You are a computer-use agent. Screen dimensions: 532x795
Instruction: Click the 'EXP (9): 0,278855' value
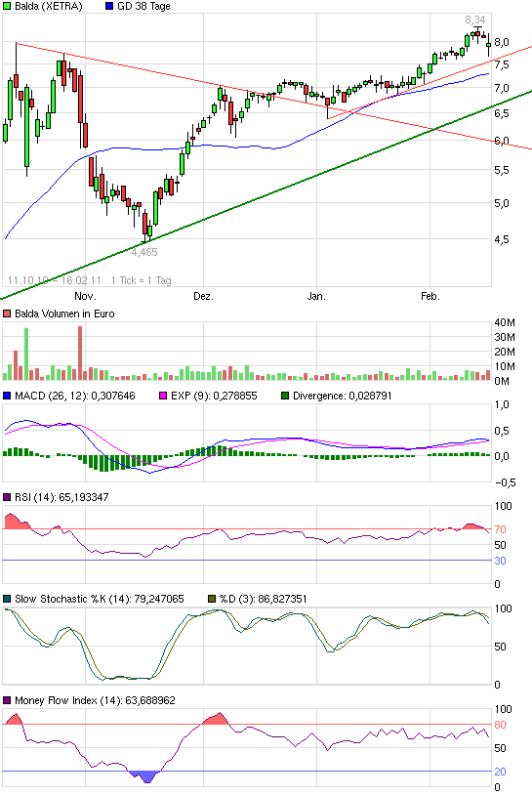pos(214,396)
